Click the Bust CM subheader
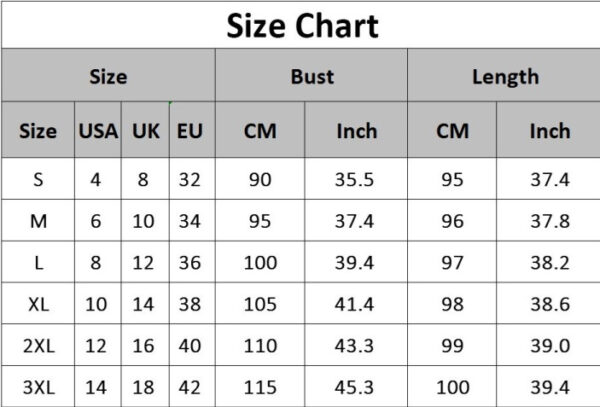Viewport: 600px width, 407px height. click(x=260, y=130)
